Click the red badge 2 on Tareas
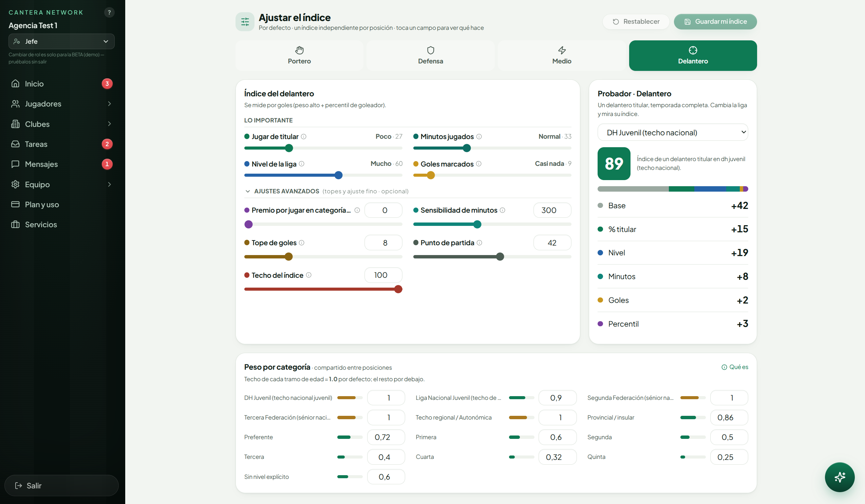 (x=107, y=144)
